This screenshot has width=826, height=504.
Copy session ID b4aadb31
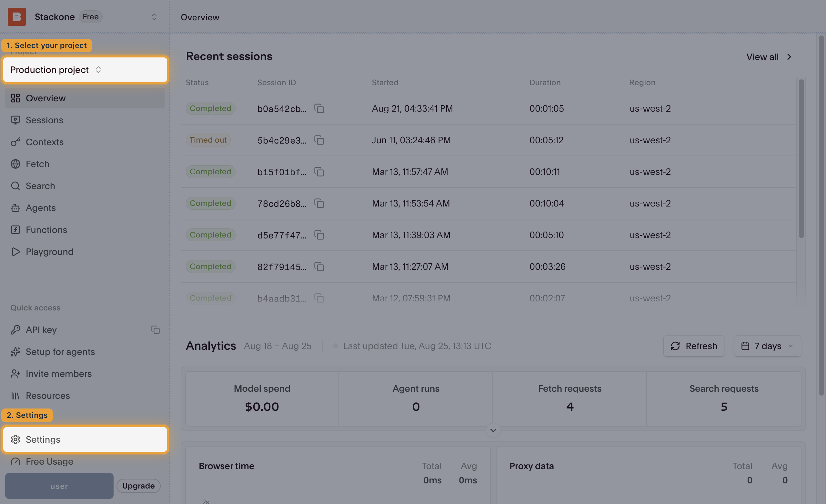(x=319, y=298)
